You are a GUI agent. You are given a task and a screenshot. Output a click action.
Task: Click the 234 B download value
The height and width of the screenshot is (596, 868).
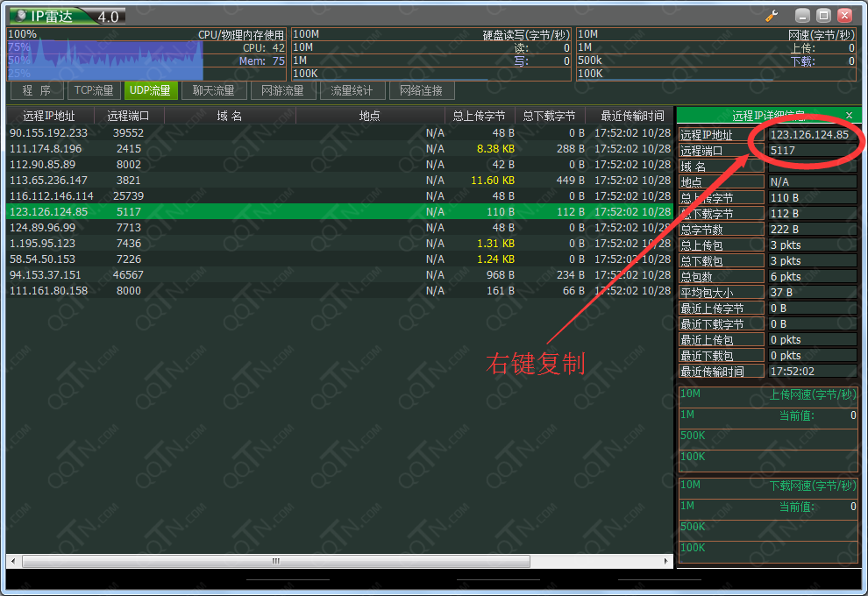coord(570,274)
